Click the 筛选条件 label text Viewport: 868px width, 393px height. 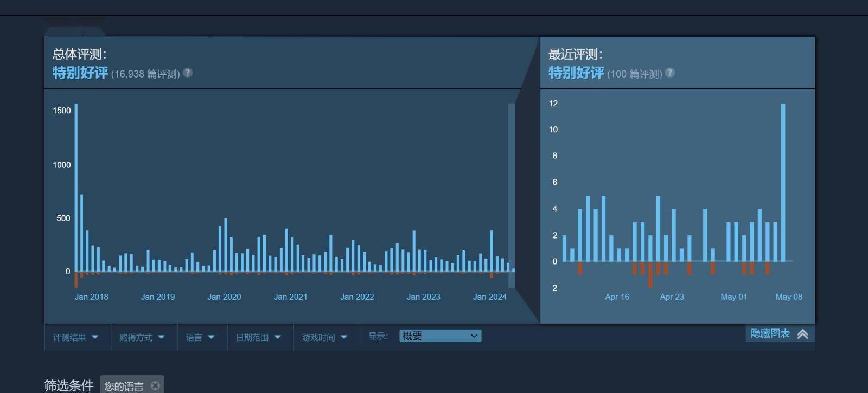69,385
